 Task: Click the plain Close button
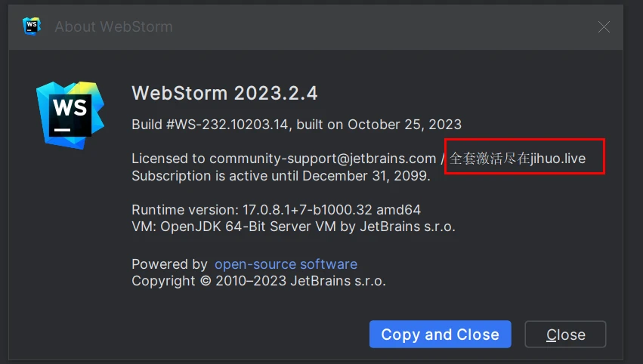[x=565, y=334]
